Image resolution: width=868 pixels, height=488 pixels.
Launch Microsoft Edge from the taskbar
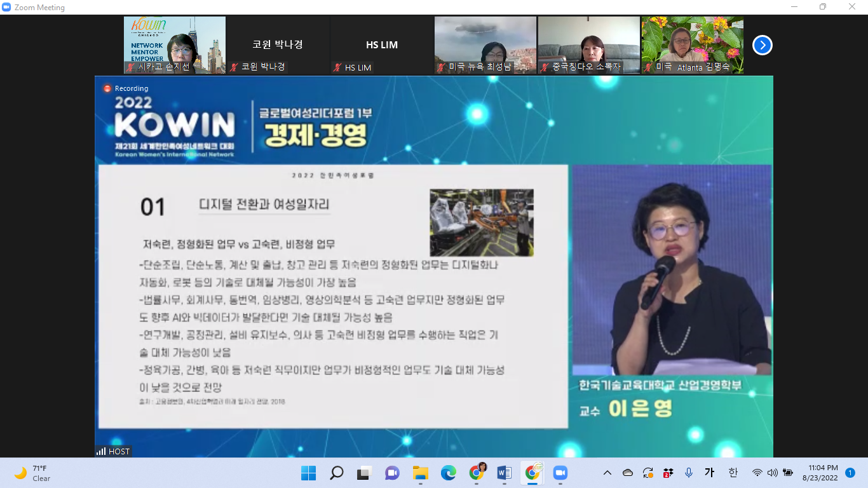coord(449,473)
